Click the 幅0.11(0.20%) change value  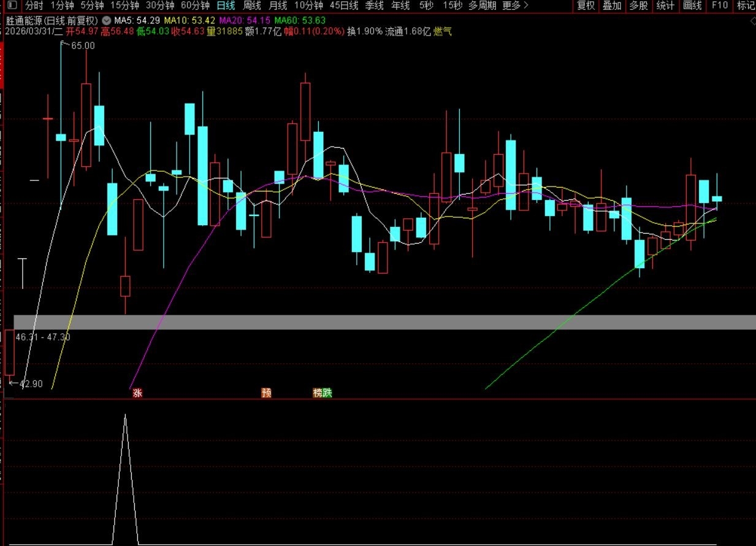tap(314, 31)
